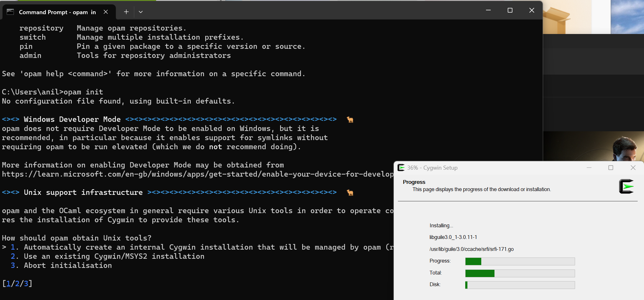Select the Command Prompt - opam tab

pos(59,12)
